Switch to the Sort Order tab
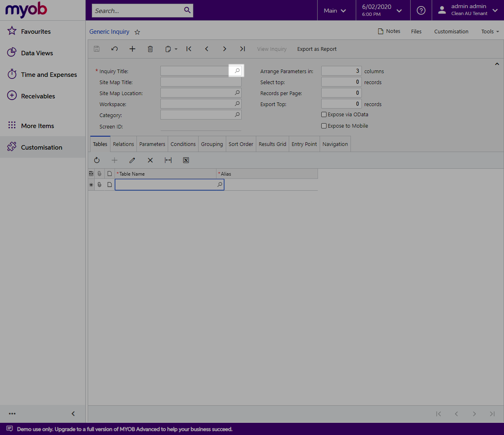The image size is (504, 435). (241, 144)
